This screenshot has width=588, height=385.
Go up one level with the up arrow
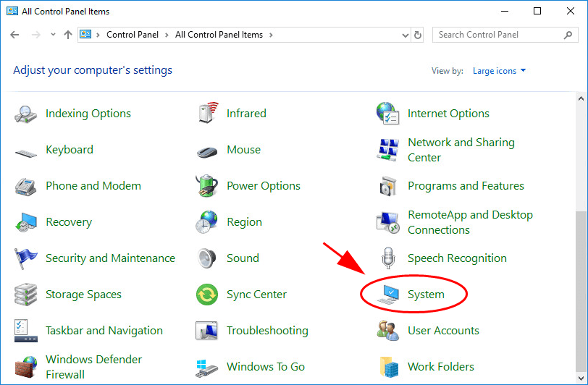(68, 35)
